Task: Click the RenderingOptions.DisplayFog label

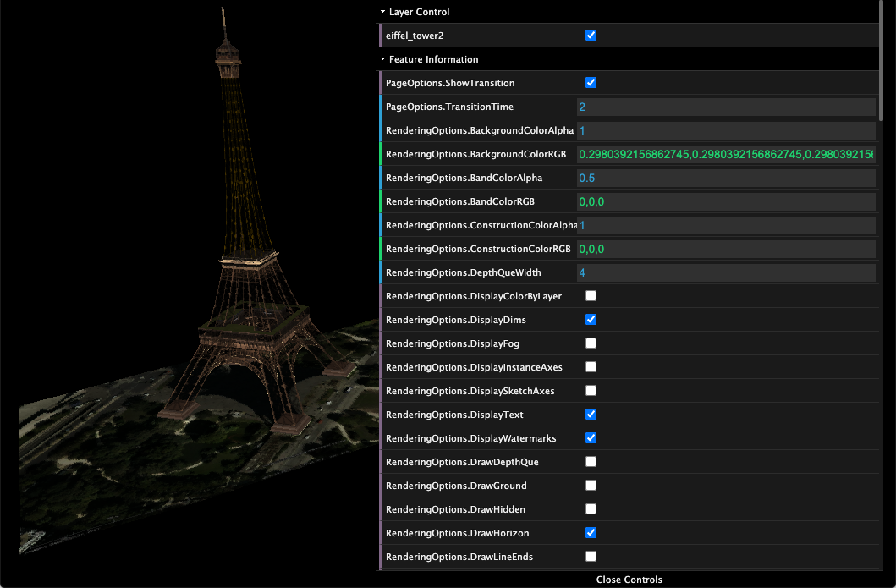Action: pyautogui.click(x=453, y=343)
